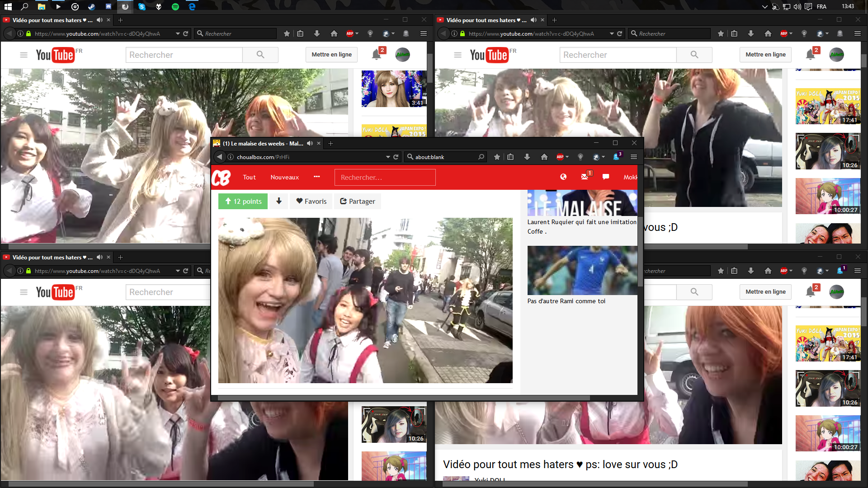Image resolution: width=868 pixels, height=488 pixels.
Task: Open the 10:00:27 video thumbnail in the bottom-right window
Action: (x=828, y=433)
